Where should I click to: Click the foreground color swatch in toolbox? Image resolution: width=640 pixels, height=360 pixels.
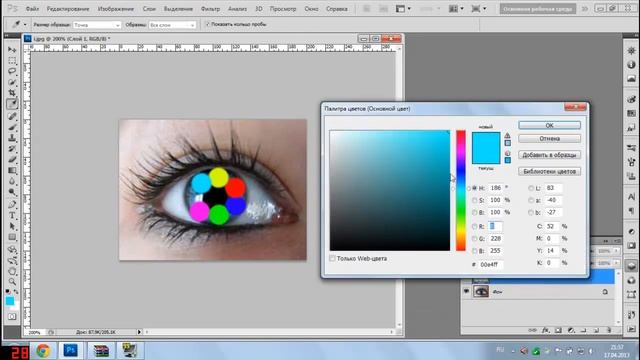9,301
